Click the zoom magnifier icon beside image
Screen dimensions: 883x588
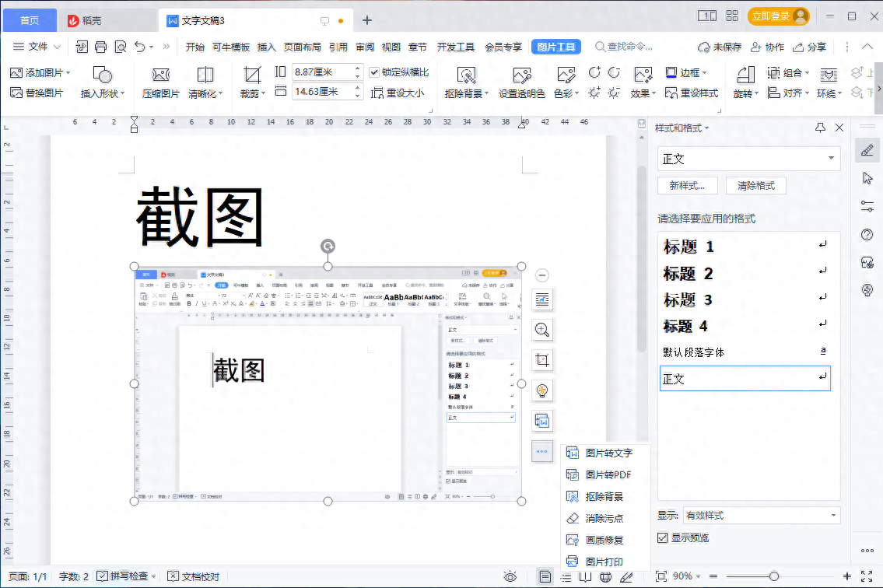coord(542,330)
